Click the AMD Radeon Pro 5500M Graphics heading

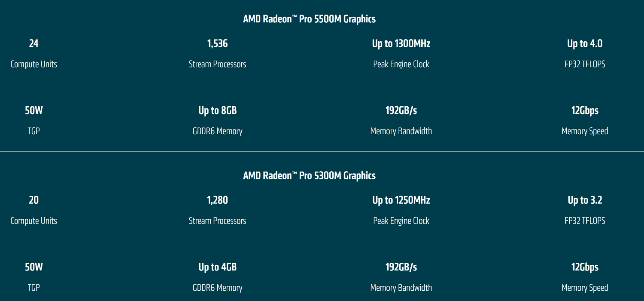coord(309,19)
